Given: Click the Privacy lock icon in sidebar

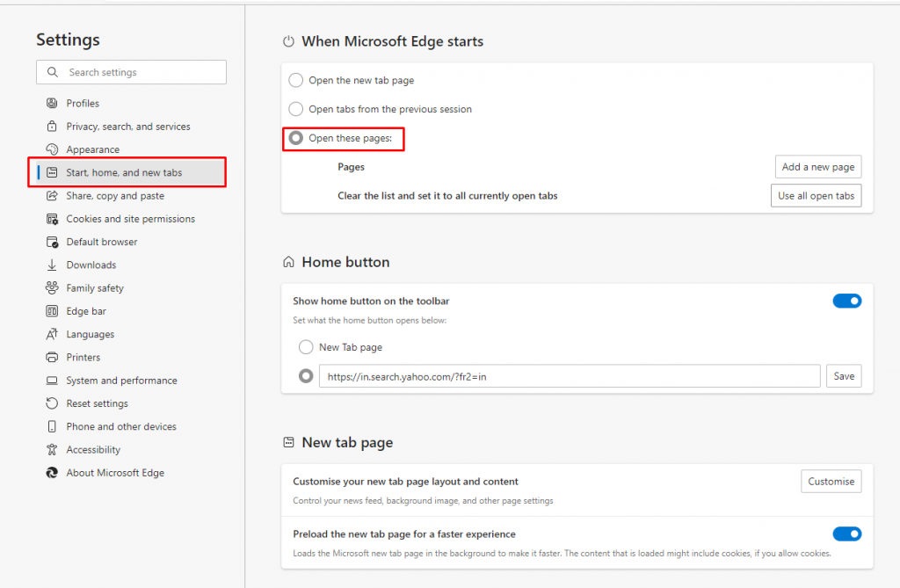Looking at the screenshot, I should [52, 126].
